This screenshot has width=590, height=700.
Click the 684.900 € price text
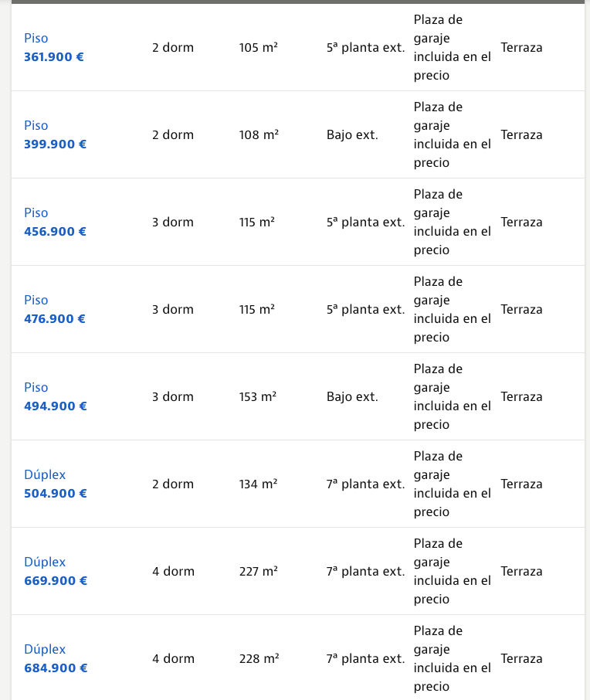pyautogui.click(x=56, y=668)
